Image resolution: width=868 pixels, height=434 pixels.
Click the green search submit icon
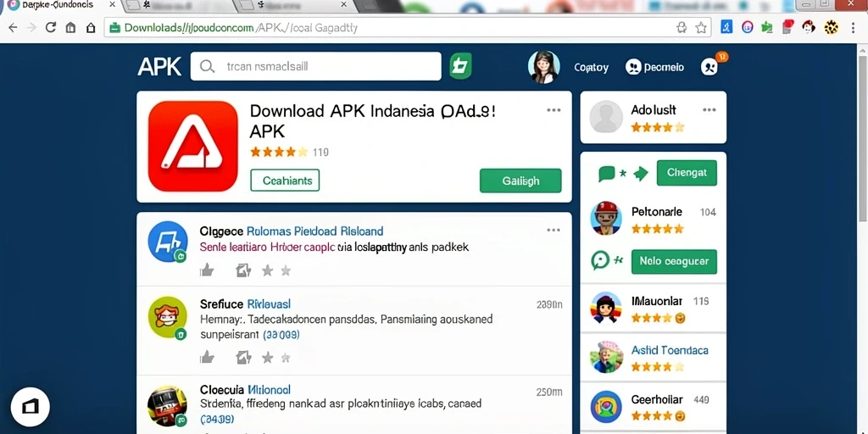point(460,66)
